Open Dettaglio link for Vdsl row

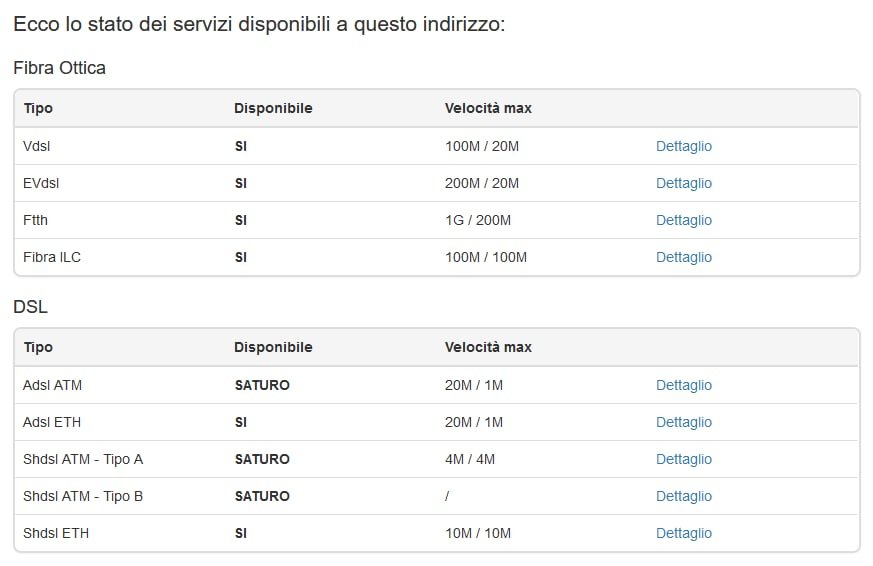(x=684, y=146)
